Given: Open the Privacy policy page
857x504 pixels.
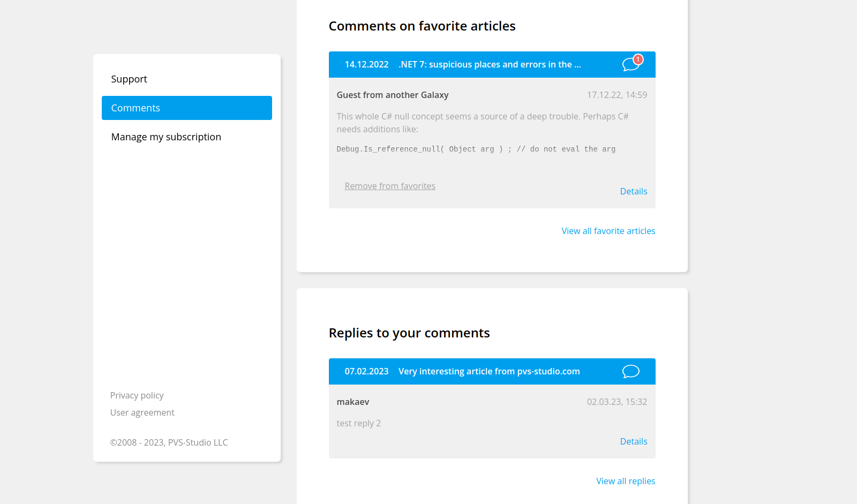Looking at the screenshot, I should (137, 395).
